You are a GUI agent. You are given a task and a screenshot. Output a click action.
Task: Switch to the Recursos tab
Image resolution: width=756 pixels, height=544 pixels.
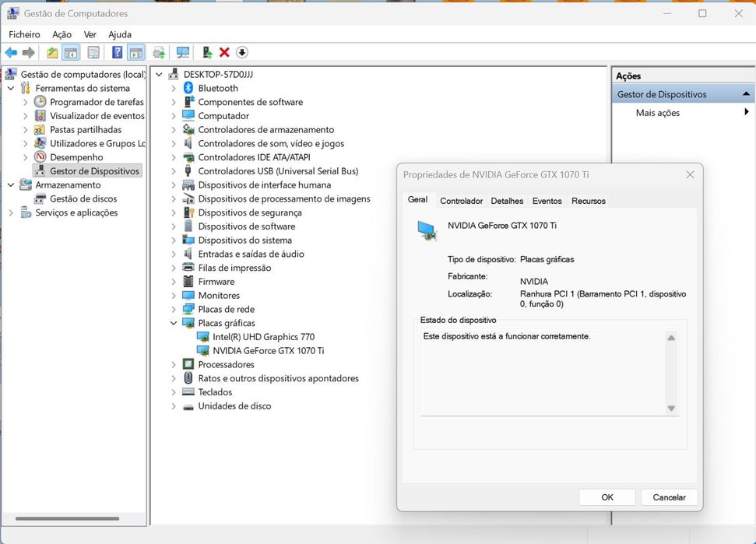click(588, 201)
